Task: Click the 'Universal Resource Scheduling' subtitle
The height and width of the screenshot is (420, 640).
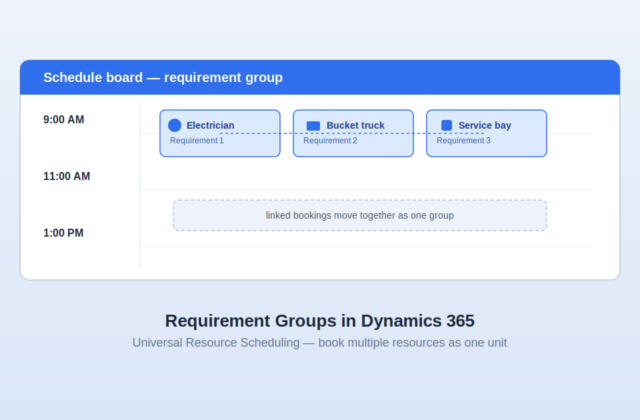Action: pos(320,343)
